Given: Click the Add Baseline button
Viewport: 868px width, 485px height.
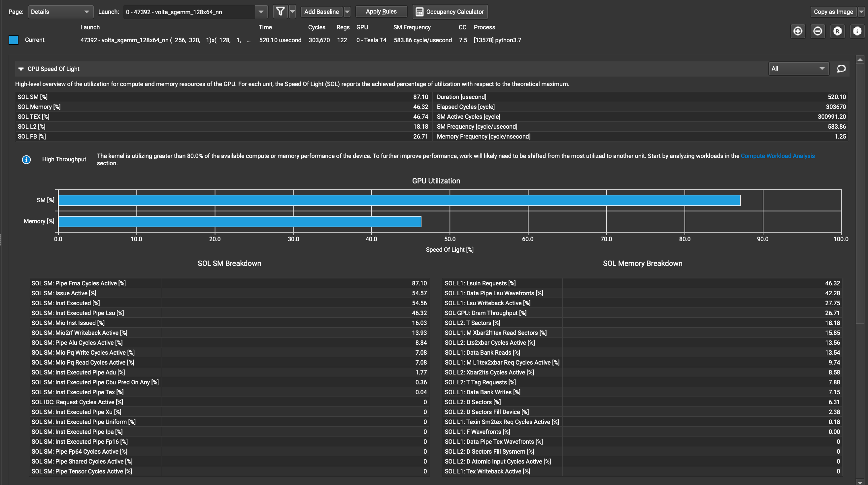Looking at the screenshot, I should click(x=321, y=12).
